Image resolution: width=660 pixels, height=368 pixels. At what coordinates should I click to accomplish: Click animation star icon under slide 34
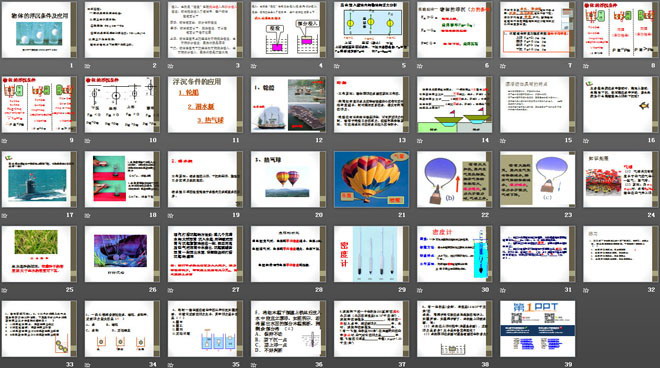(88, 365)
